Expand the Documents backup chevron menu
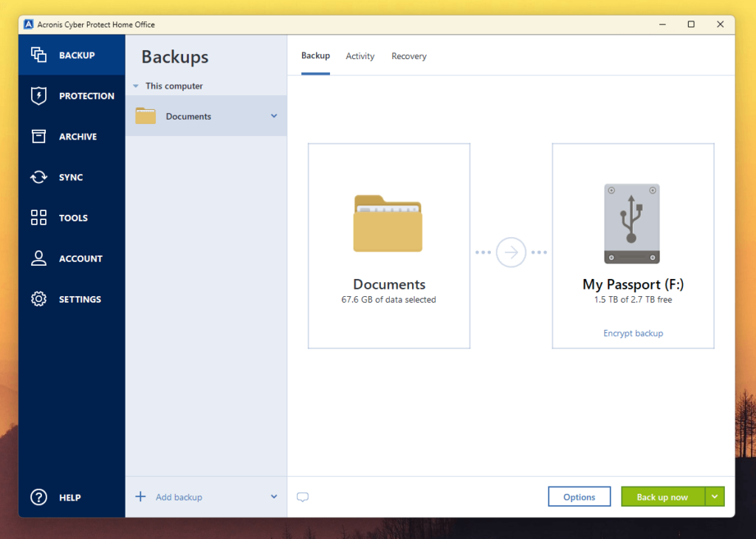Viewport: 756px width, 539px height. click(x=274, y=116)
